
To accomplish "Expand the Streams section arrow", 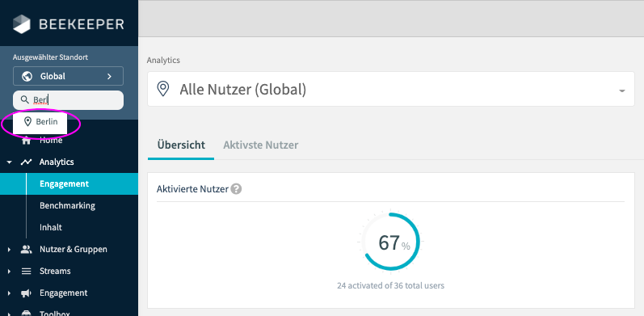I will click(9, 272).
